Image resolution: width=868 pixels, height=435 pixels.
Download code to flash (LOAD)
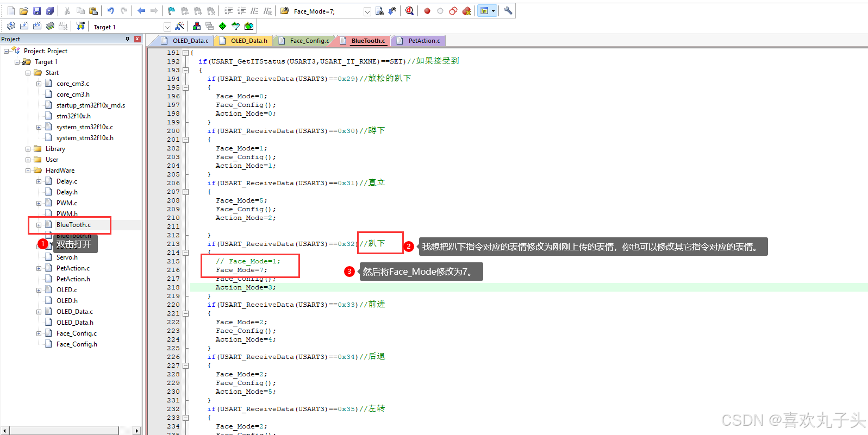(80, 26)
